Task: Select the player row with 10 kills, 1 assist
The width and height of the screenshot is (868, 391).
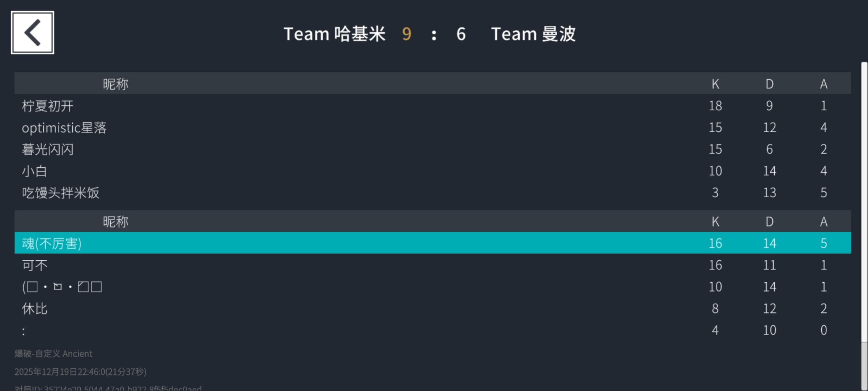Action: coord(62,287)
